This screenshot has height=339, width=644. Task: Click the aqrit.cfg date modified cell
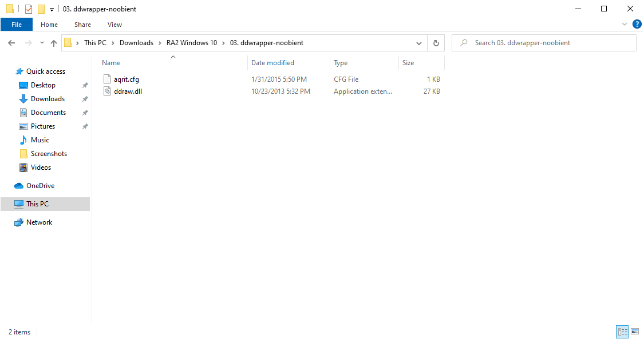click(279, 79)
